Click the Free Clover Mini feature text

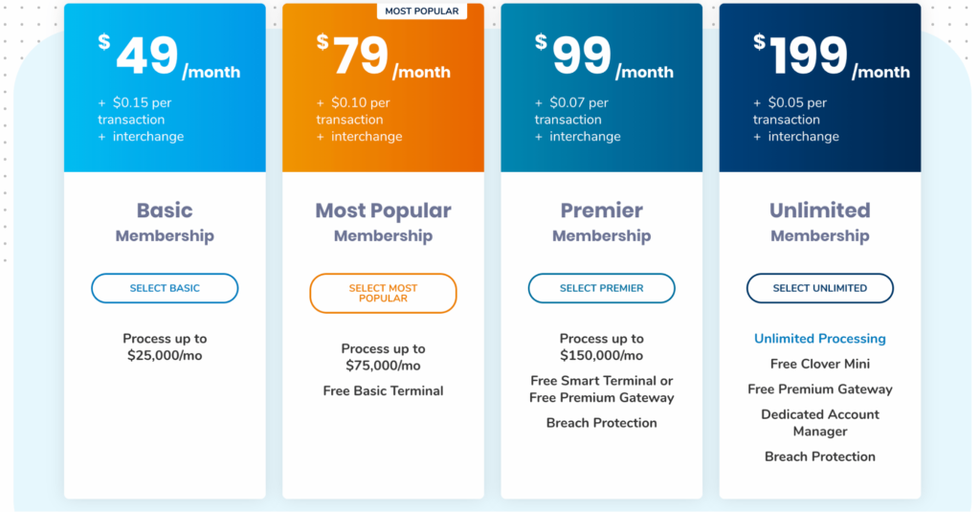[x=820, y=364]
